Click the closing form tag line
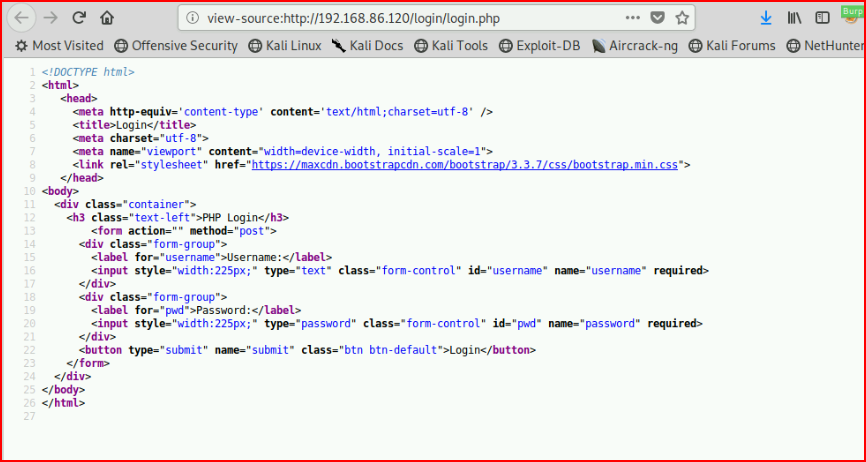The image size is (866, 462). [88, 363]
